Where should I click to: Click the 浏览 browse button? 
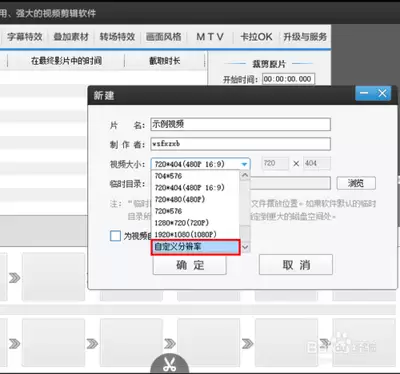[356, 183]
